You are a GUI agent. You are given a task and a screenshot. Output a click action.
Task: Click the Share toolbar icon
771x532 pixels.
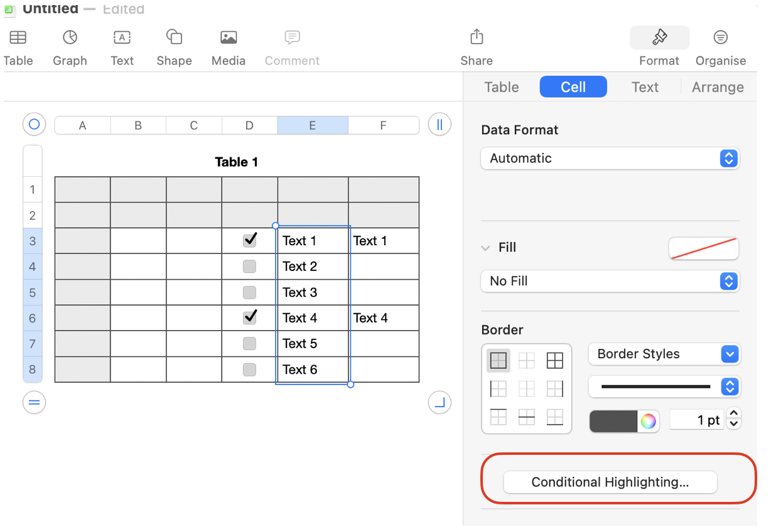(x=477, y=38)
